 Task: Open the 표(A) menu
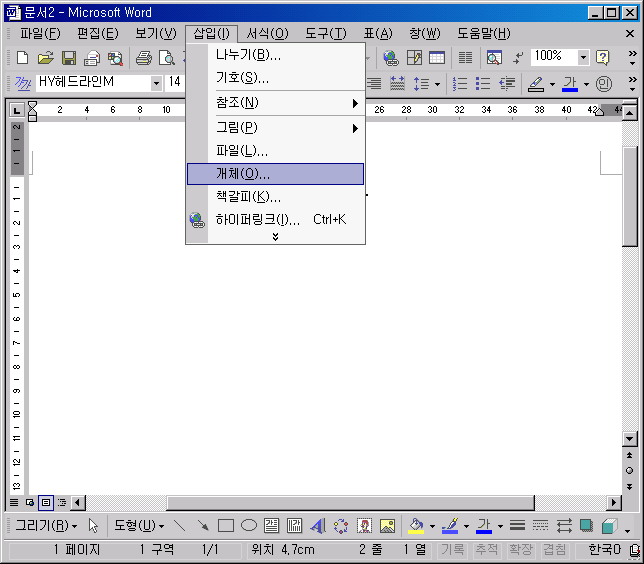click(378, 34)
